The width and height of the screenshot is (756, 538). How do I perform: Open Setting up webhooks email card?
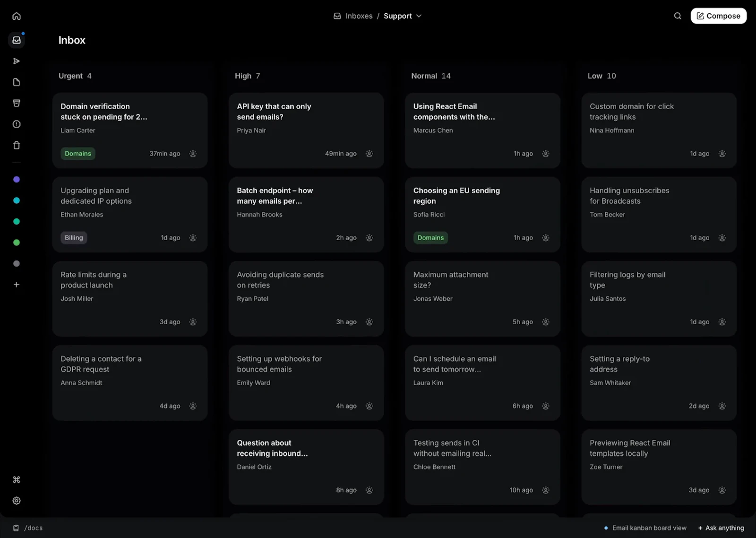(306, 383)
